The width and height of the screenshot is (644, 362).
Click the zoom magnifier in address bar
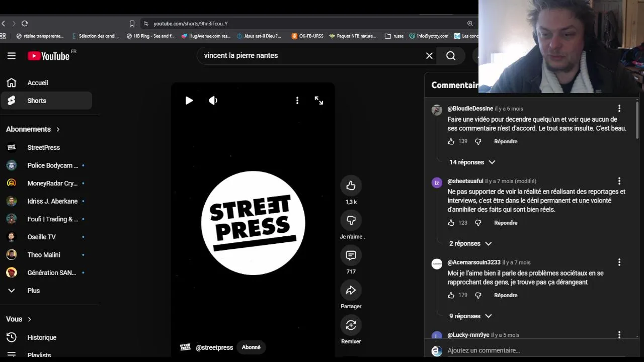click(x=470, y=24)
